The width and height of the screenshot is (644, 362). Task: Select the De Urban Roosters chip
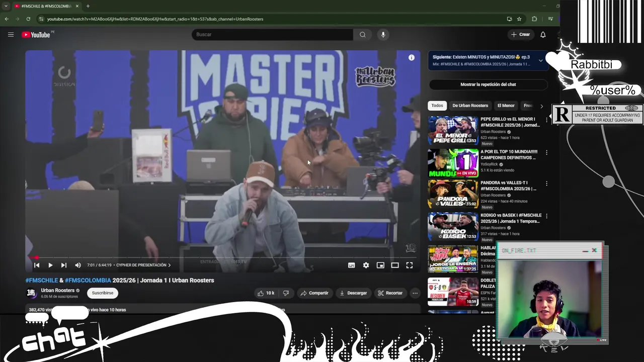click(470, 106)
